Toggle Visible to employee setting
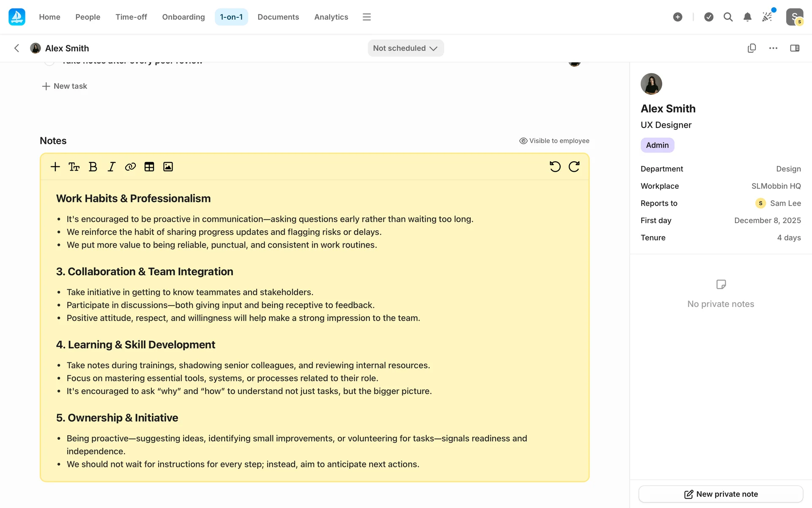The height and width of the screenshot is (508, 812). click(x=554, y=141)
